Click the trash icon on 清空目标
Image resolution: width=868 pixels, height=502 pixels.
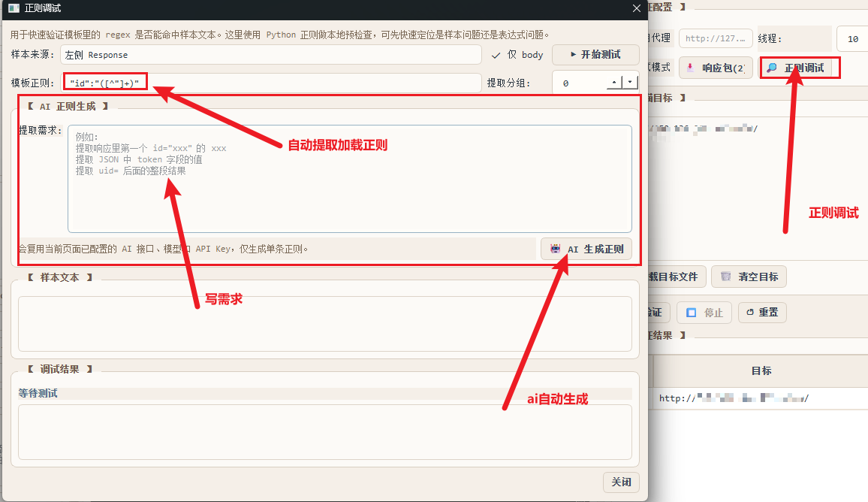(x=725, y=277)
